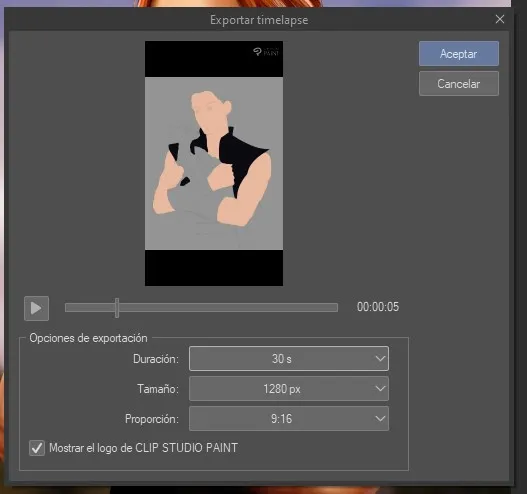This screenshot has height=494, width=527.
Task: Close the Exportar timelapse dialog
Action: point(500,19)
